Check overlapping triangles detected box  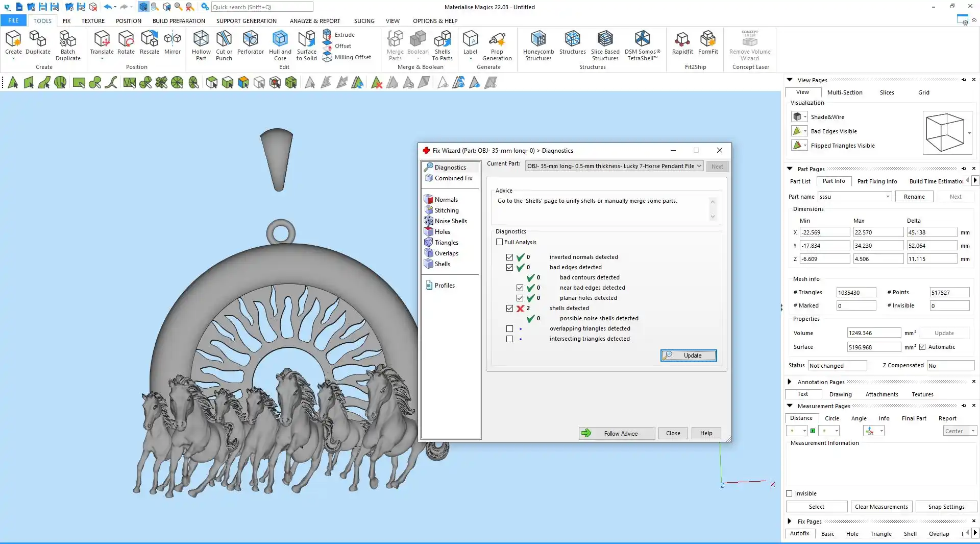pyautogui.click(x=509, y=328)
